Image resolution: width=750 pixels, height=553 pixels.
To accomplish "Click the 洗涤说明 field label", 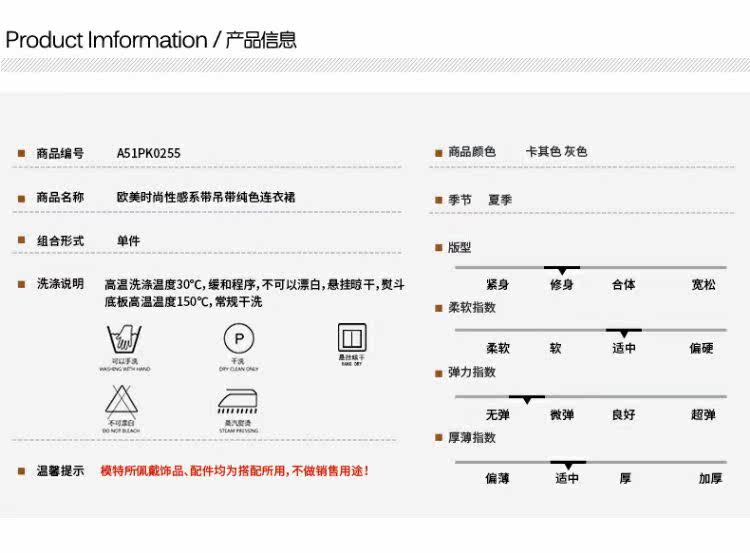I will pyautogui.click(x=60, y=284).
